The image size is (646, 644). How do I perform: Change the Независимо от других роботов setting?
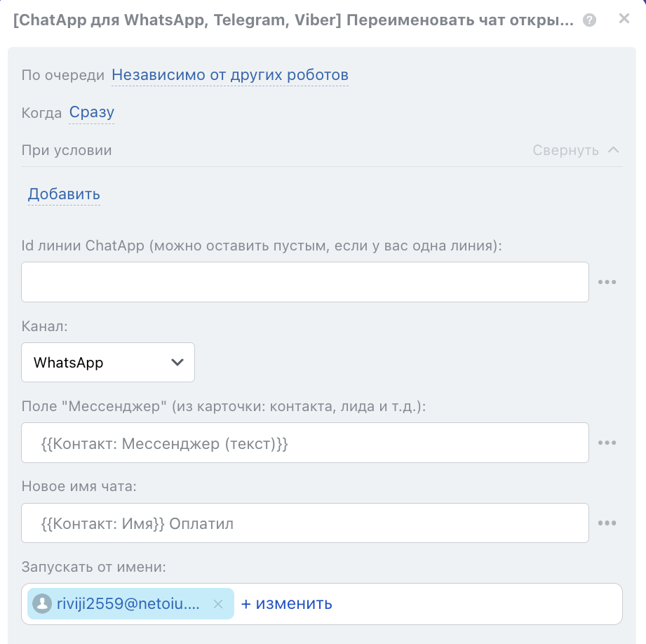pyautogui.click(x=230, y=75)
